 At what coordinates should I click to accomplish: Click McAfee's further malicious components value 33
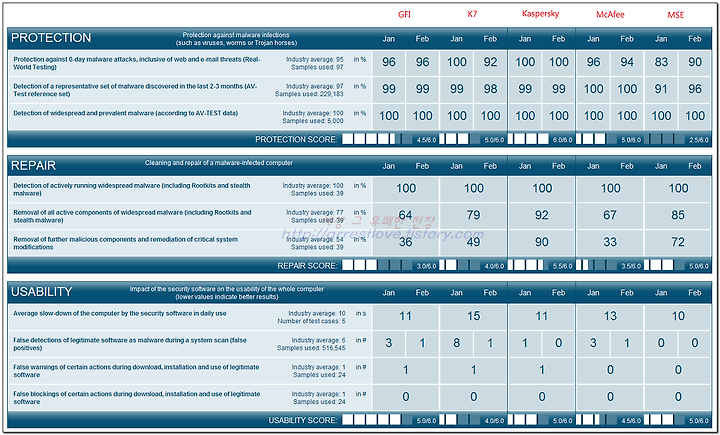click(x=610, y=242)
